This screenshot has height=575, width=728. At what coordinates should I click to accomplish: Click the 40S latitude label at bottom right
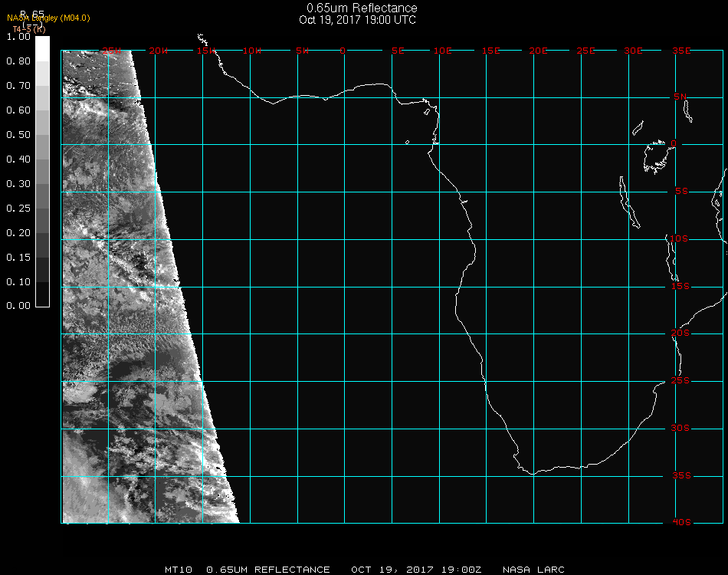[680, 523]
